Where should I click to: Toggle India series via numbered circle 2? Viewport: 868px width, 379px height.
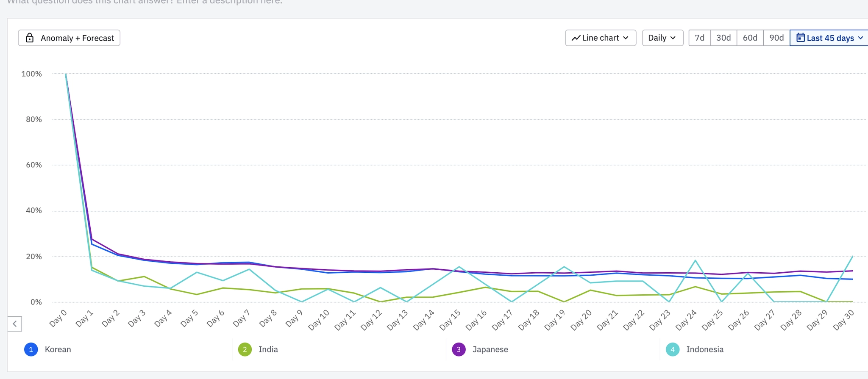coord(245,349)
